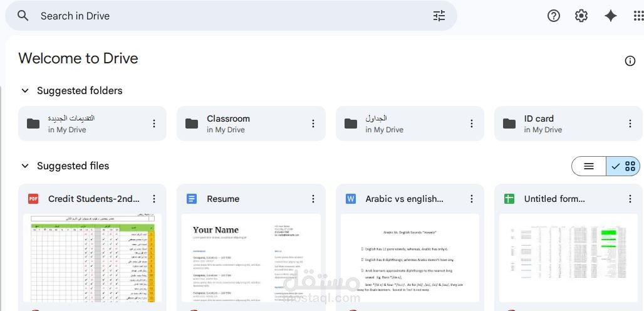Screen dimensions: 644x311
Task: Open more actions for Resume file
Action: (313, 199)
